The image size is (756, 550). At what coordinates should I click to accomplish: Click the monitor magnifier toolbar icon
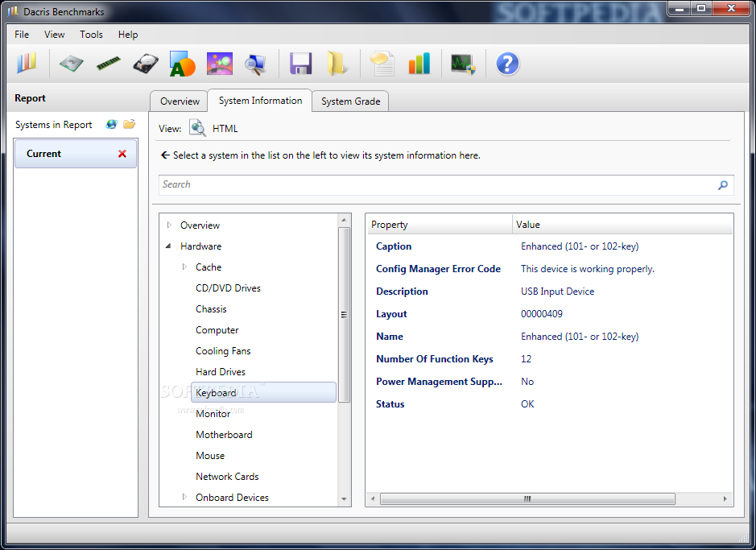[x=255, y=64]
